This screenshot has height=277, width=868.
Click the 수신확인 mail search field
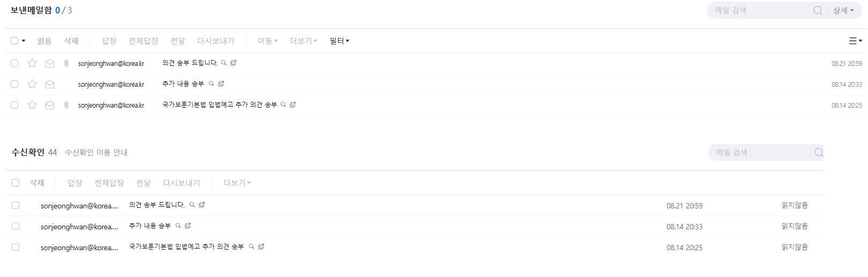click(x=760, y=152)
